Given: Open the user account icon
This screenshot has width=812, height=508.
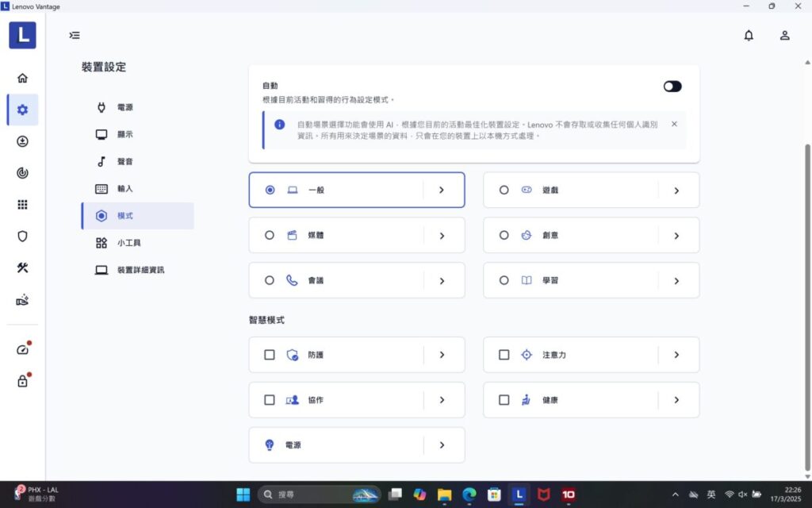Looking at the screenshot, I should pyautogui.click(x=784, y=35).
